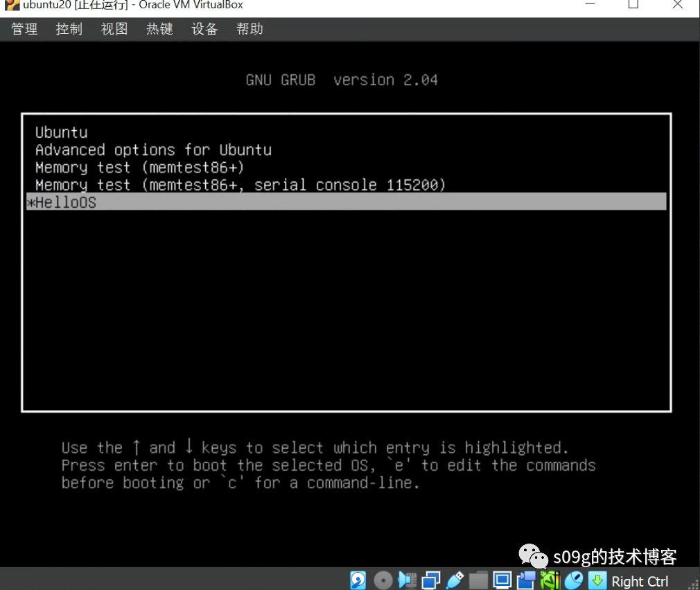Click the audio status icon

click(x=407, y=580)
